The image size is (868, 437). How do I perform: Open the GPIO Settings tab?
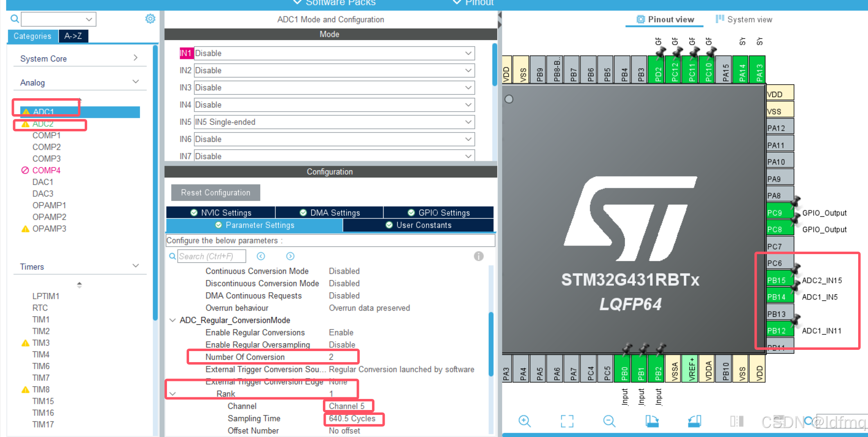click(439, 212)
